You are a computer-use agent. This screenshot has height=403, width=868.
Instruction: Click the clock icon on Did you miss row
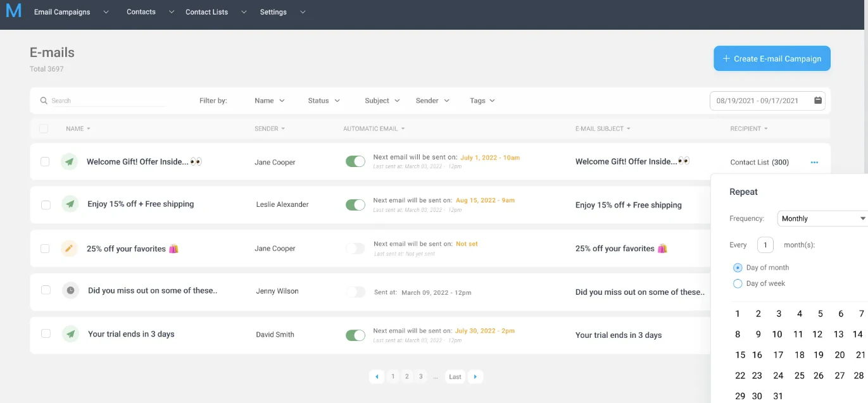69,292
